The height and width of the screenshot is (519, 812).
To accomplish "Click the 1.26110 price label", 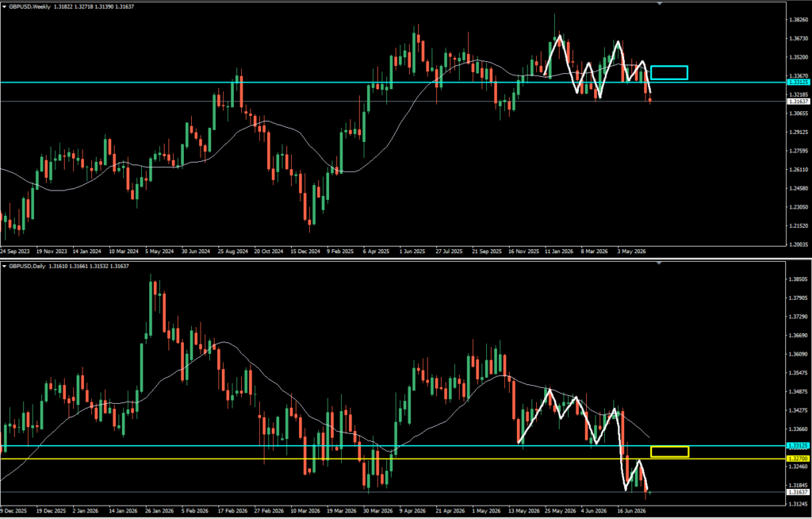I will point(798,170).
